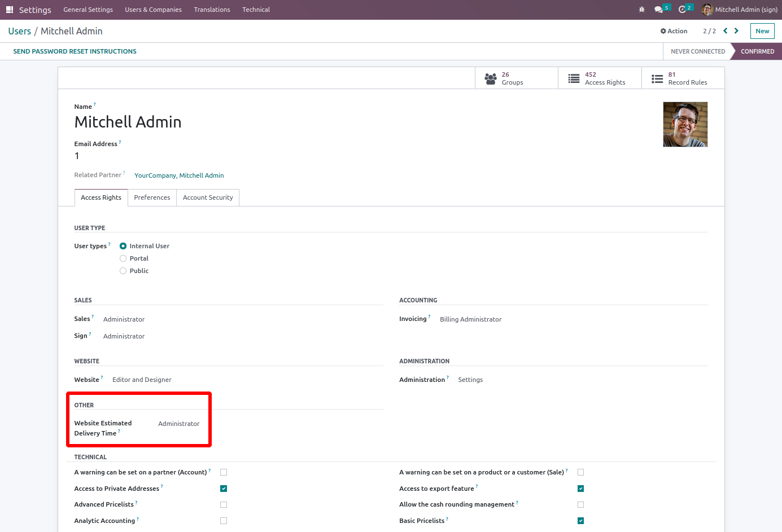Open conversations icon with badge 5
Screen dimensions: 782x532
(662, 9)
